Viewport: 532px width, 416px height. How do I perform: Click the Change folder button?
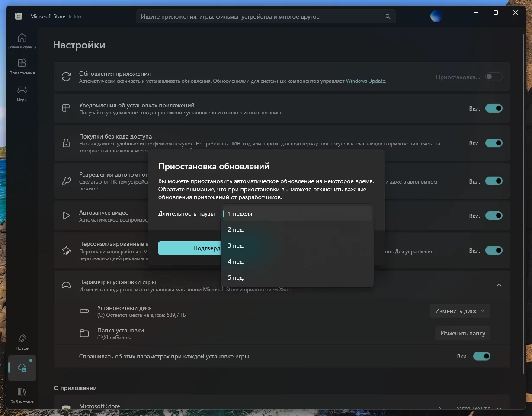(462, 333)
